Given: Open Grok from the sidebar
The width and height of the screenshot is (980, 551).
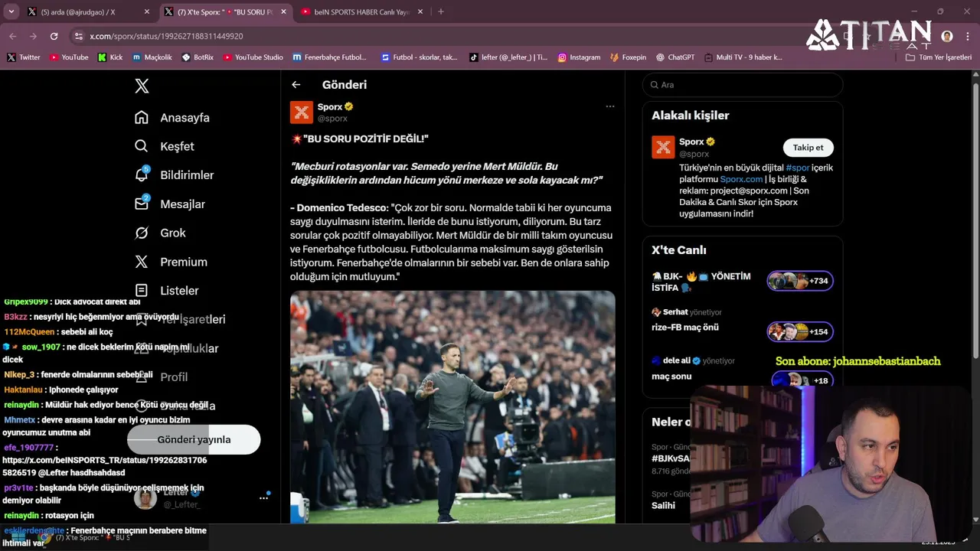Looking at the screenshot, I should tap(160, 233).
